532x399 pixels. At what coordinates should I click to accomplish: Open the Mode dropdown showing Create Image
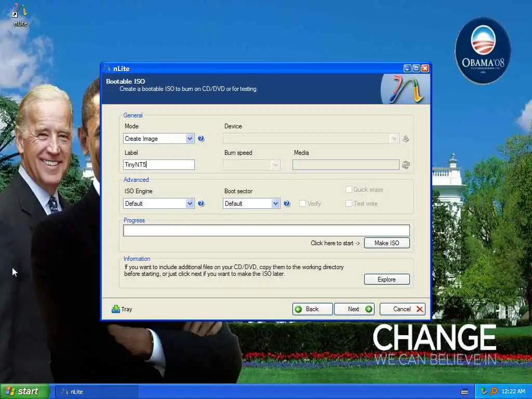pos(158,138)
